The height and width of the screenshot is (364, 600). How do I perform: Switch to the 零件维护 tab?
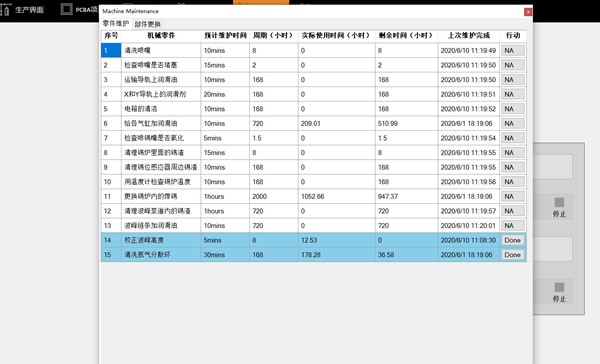(x=116, y=24)
